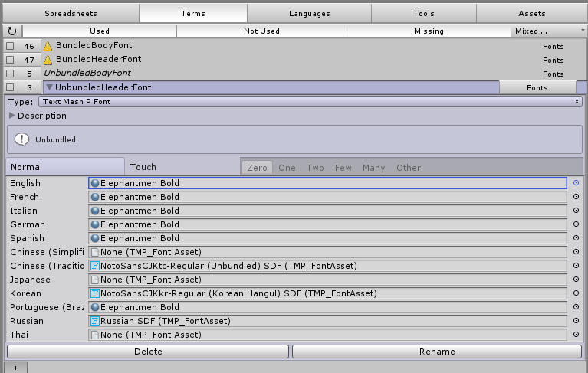Toggle the Missing terms filter

point(429,31)
